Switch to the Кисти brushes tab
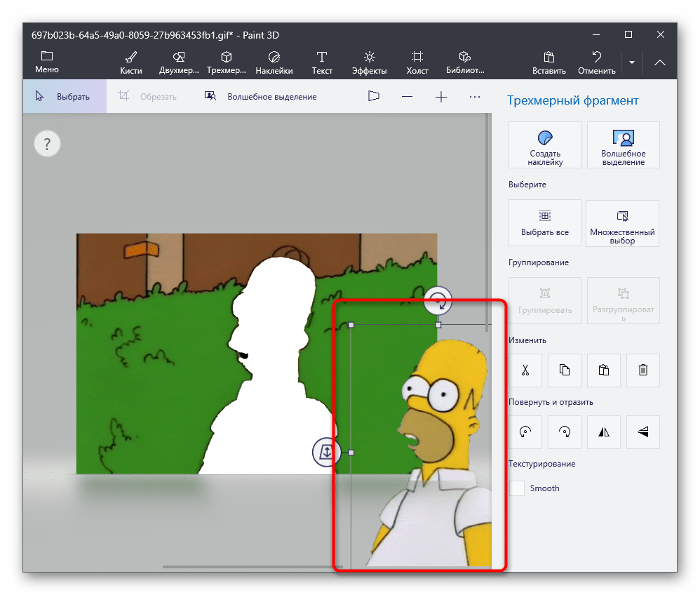Viewport: 700px width, 595px height. tap(130, 62)
